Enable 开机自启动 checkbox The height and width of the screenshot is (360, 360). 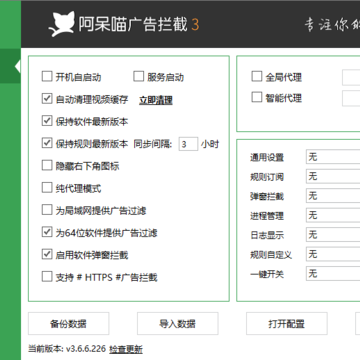[x=47, y=76]
